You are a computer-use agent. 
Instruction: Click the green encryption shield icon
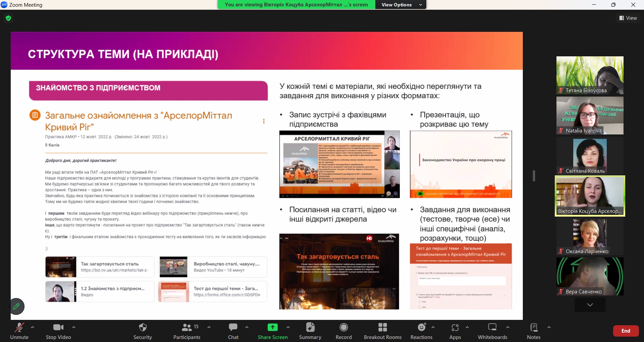[x=9, y=18]
